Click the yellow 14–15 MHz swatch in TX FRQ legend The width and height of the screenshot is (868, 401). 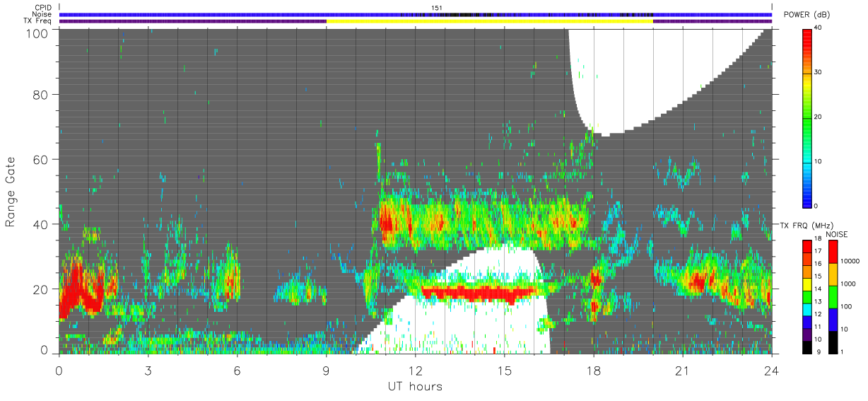tap(807, 284)
